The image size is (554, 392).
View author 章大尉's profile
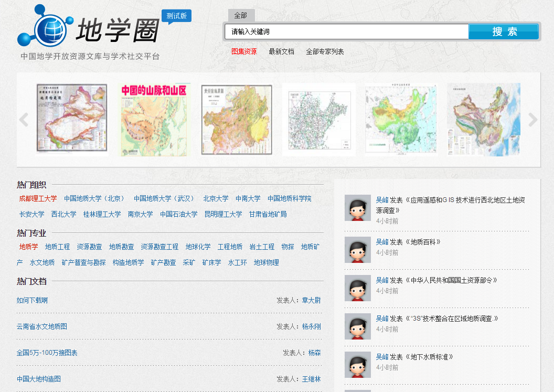[311, 301]
